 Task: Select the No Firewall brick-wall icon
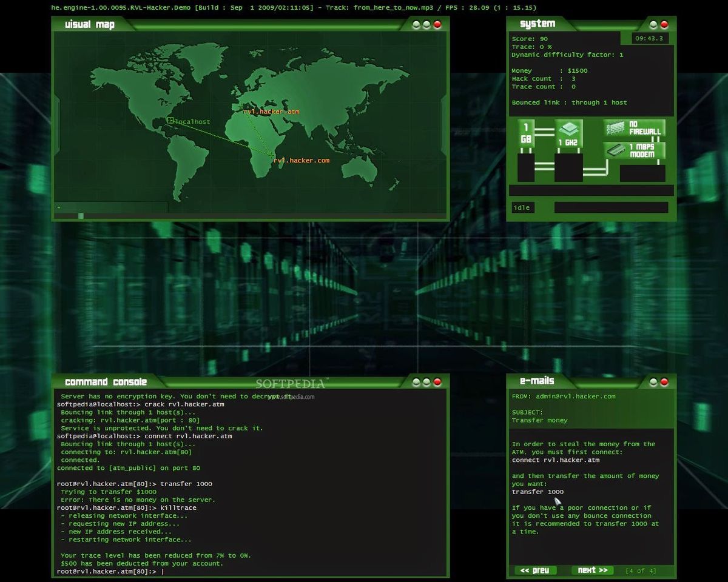click(634, 128)
